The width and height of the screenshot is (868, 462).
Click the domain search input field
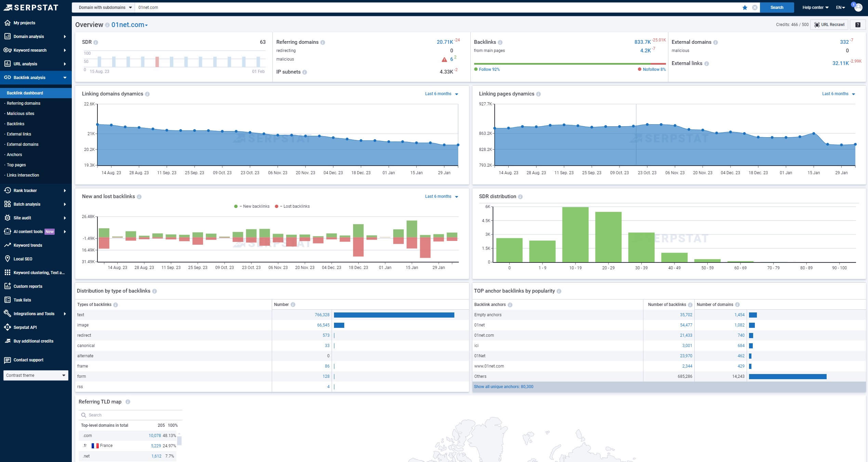coord(438,8)
